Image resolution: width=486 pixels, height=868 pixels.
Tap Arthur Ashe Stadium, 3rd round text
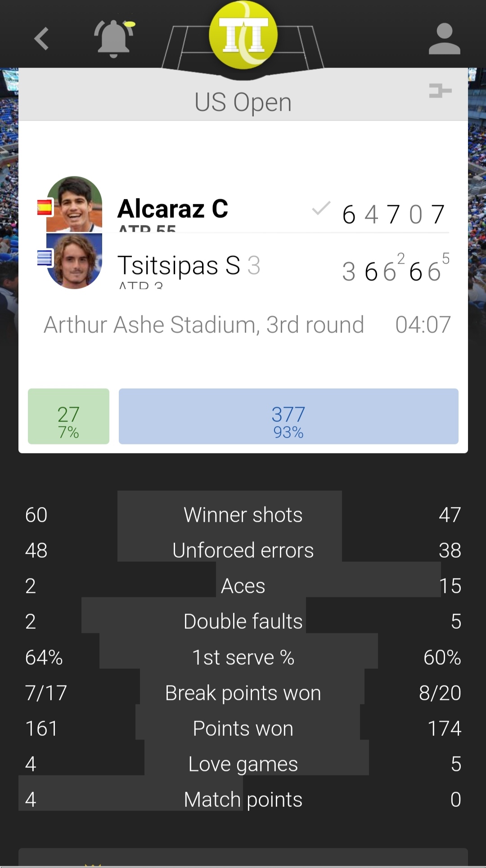(204, 325)
